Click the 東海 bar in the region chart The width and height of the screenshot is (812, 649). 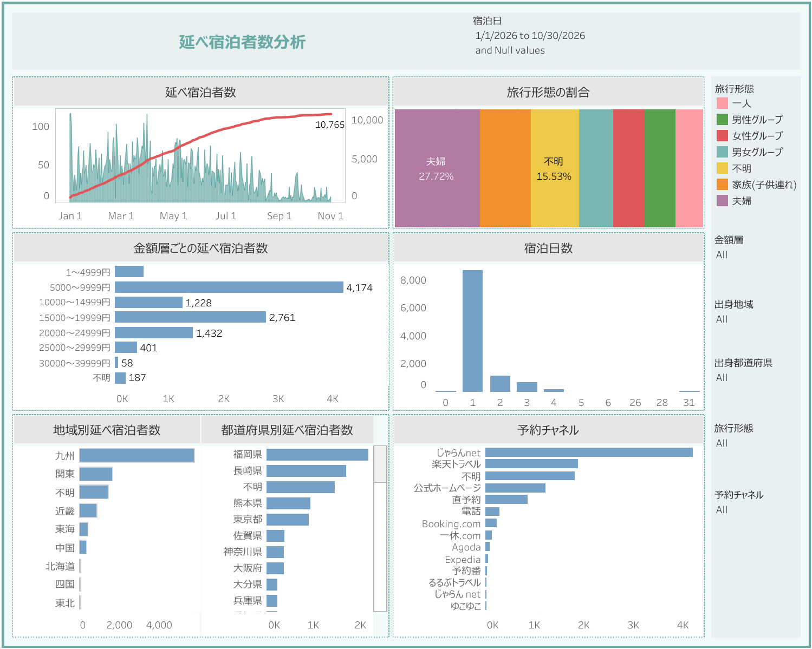pos(84,529)
